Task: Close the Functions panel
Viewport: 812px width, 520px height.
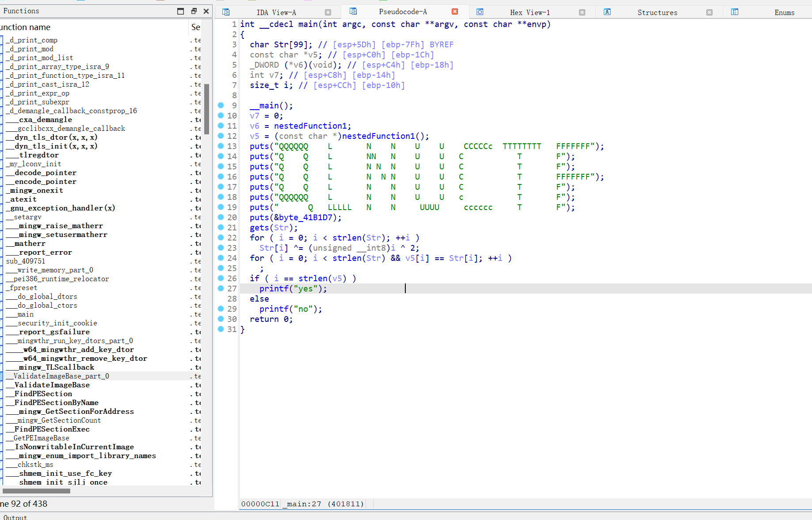Action: click(206, 11)
